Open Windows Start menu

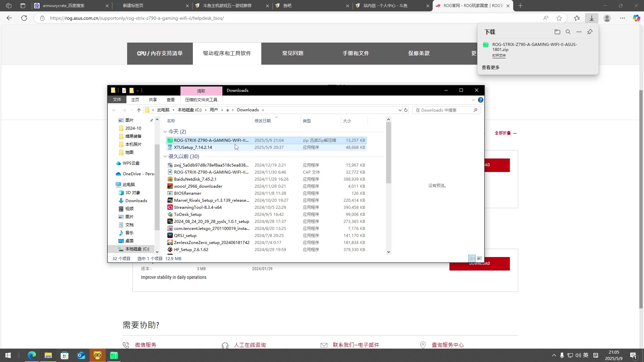pyautogui.click(x=8, y=355)
